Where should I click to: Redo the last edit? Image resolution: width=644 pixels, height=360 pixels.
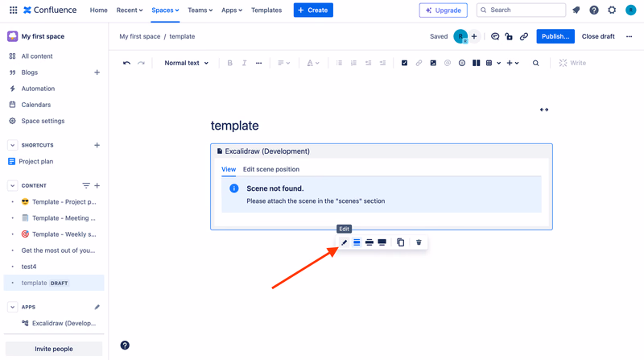pos(141,63)
